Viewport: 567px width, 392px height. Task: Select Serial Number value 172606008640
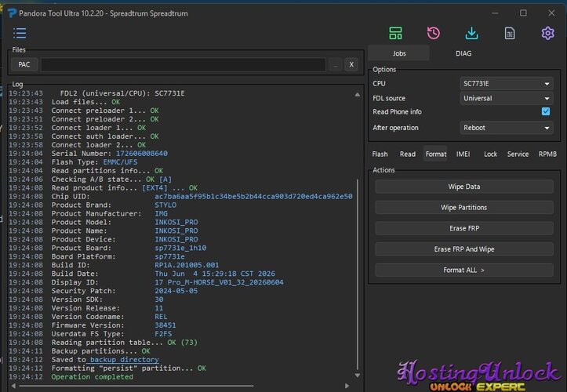pos(142,154)
